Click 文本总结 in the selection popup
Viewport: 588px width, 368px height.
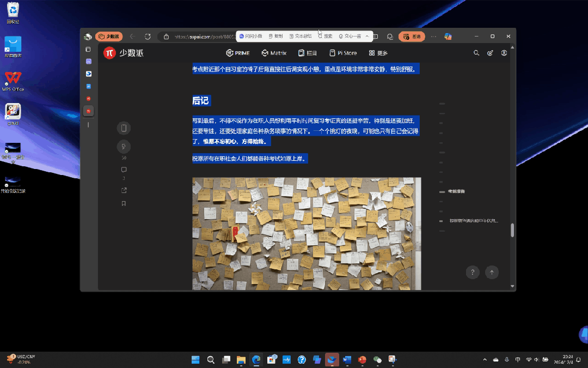[301, 37]
